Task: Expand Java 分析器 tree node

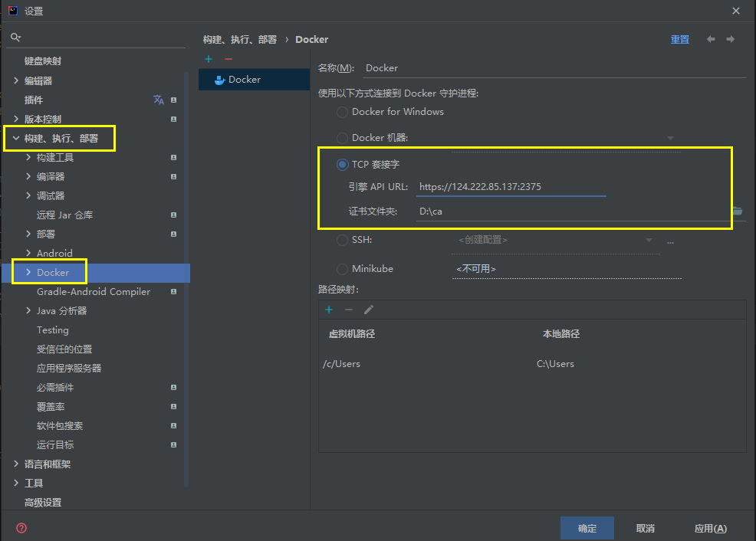Action: pos(28,310)
